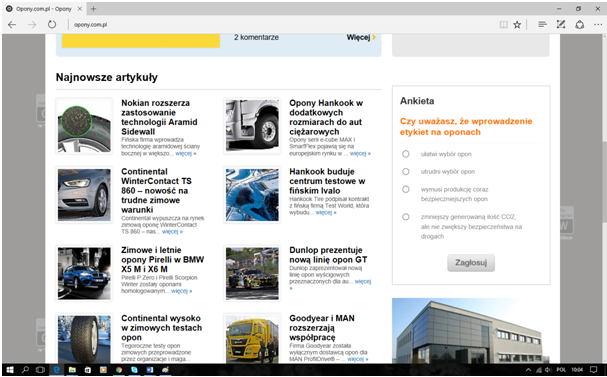Open article "Dunlop prezentuje nową linię opon GT"
The width and height of the screenshot is (607, 377).
tap(328, 255)
